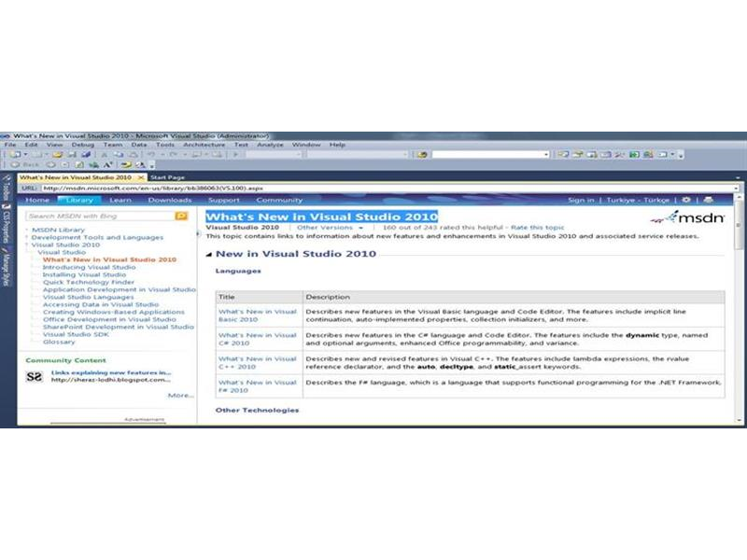Screen dimensions: 747x560
Task: Switch to the Start Page tab
Action: (x=167, y=177)
